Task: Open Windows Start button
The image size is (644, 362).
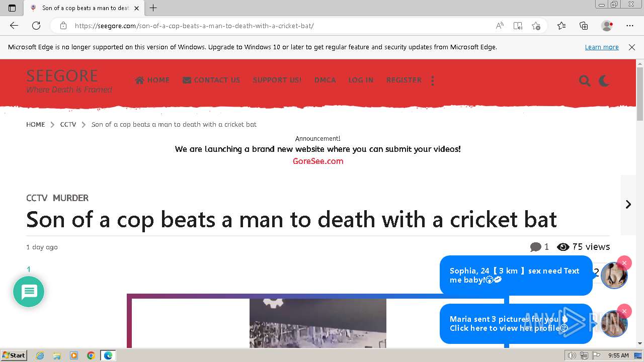Action: [14, 355]
